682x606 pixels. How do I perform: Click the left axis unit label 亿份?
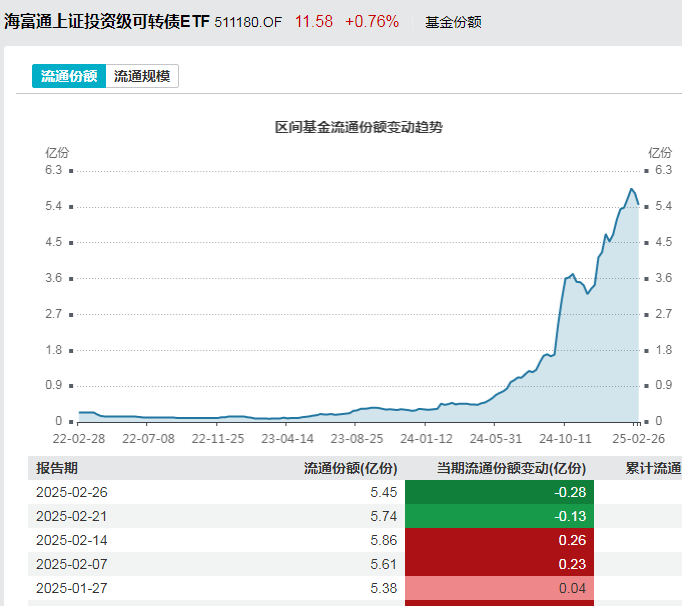[x=57, y=153]
